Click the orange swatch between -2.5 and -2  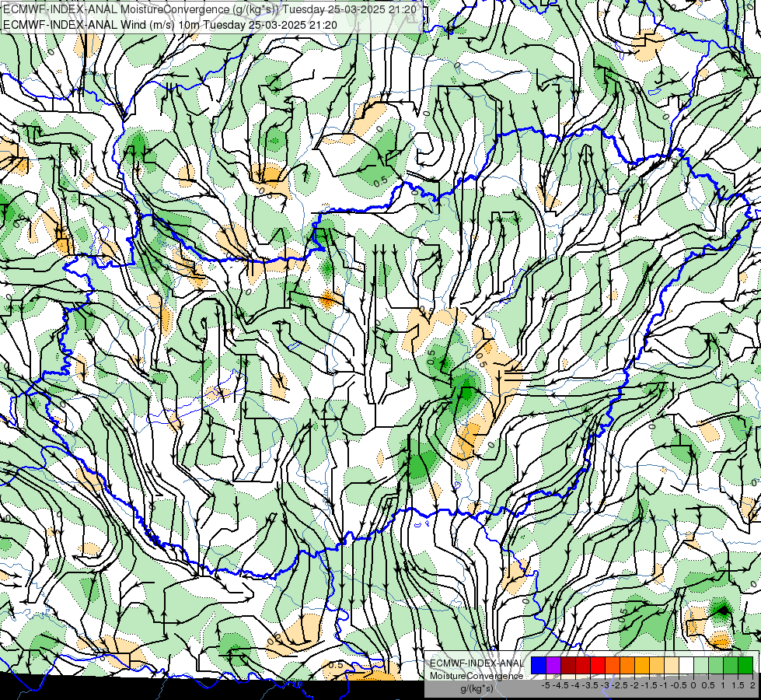point(627,665)
